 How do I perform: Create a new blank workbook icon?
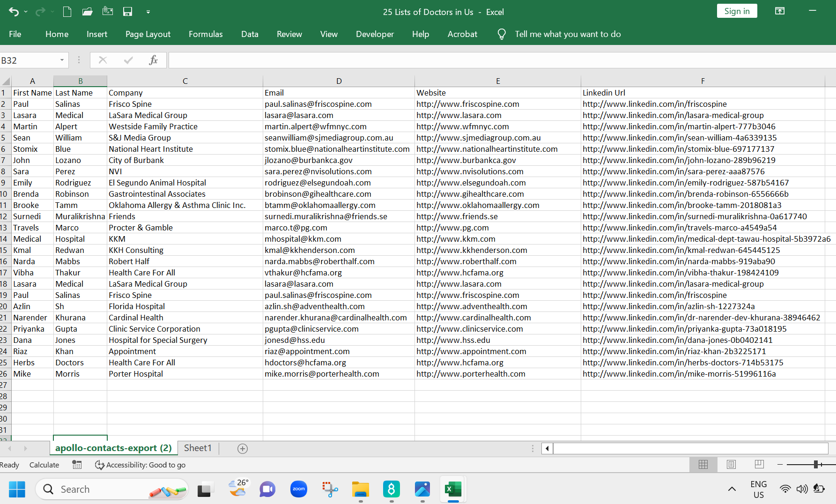(x=67, y=12)
